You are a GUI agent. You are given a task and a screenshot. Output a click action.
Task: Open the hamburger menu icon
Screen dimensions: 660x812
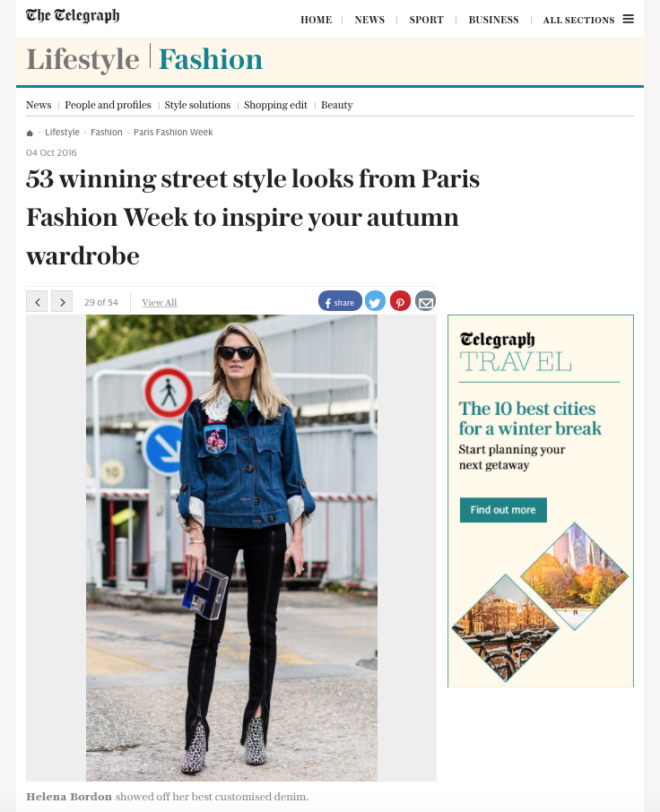click(x=628, y=19)
